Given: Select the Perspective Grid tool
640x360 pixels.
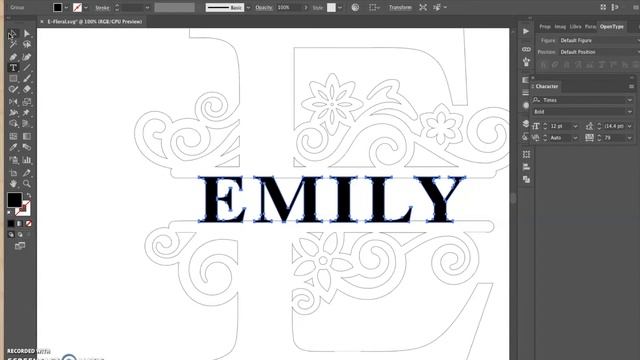Looking at the screenshot, I should [x=27, y=123].
